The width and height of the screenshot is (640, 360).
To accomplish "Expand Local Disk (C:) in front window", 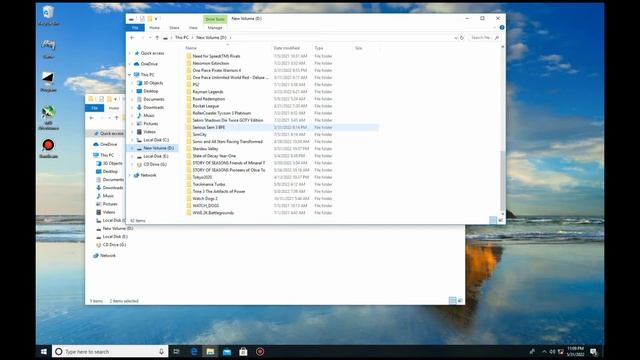I will click(133, 140).
